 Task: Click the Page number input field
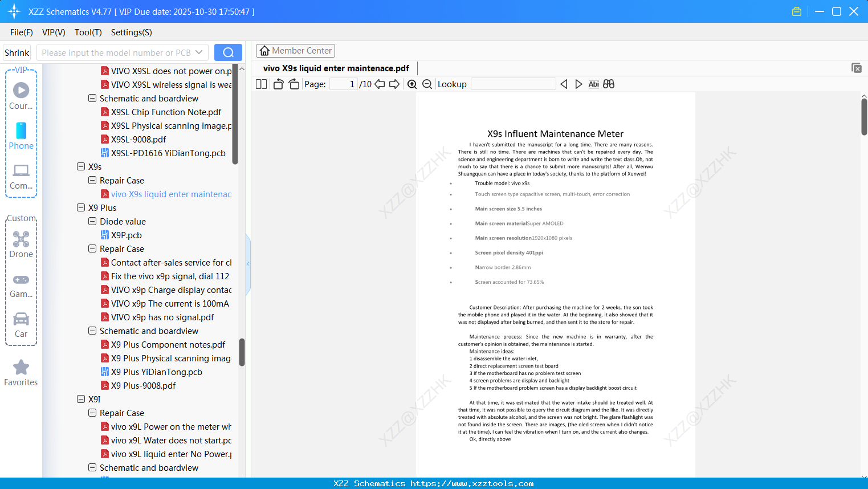coord(344,84)
